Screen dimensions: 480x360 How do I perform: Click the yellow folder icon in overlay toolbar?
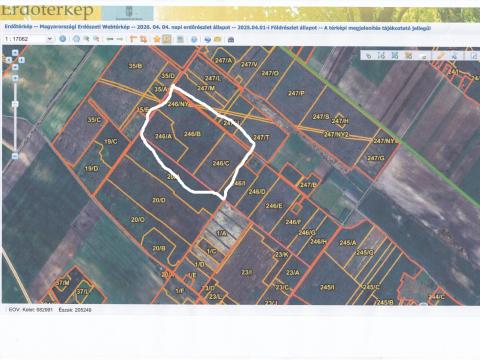[x=409, y=56]
